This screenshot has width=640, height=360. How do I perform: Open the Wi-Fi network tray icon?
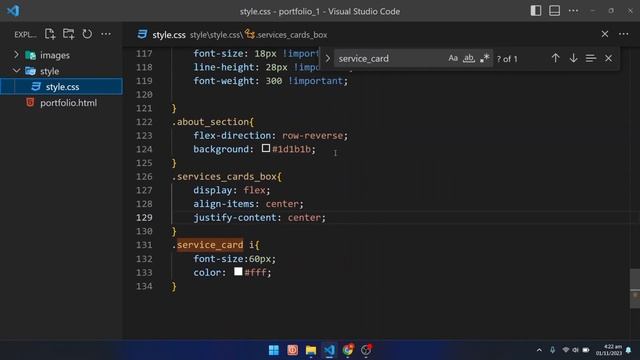(565, 350)
